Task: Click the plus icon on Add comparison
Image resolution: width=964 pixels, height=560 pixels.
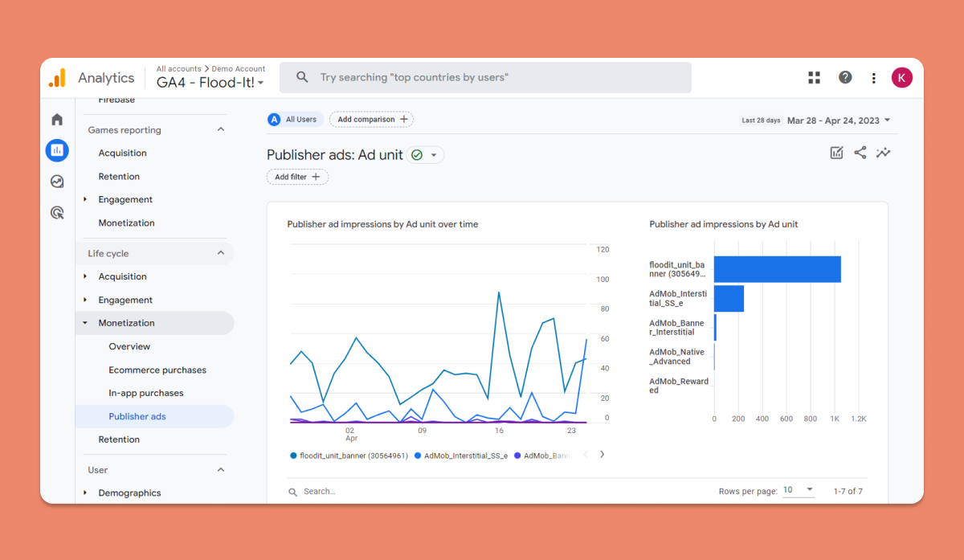Action: (x=404, y=119)
